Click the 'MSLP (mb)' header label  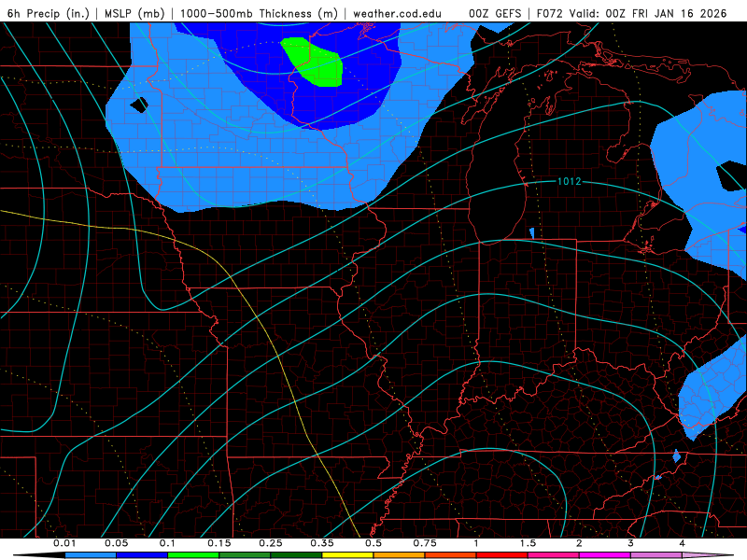point(134,13)
